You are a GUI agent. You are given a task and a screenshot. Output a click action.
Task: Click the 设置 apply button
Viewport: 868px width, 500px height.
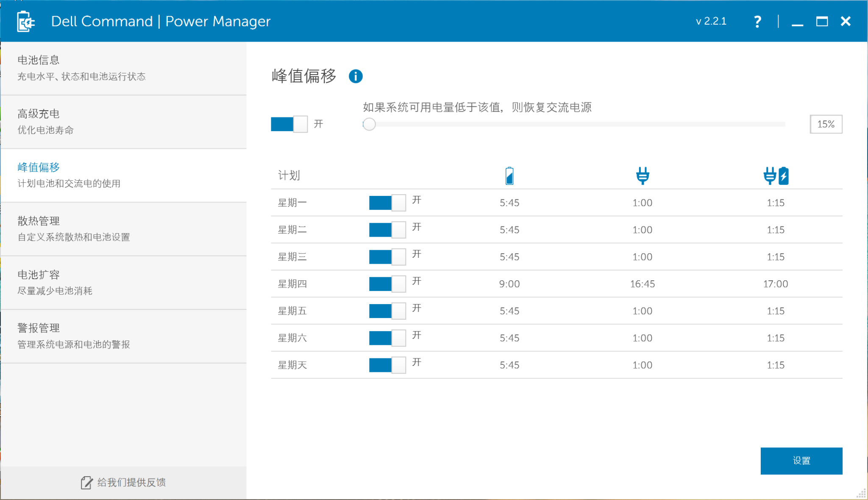801,461
